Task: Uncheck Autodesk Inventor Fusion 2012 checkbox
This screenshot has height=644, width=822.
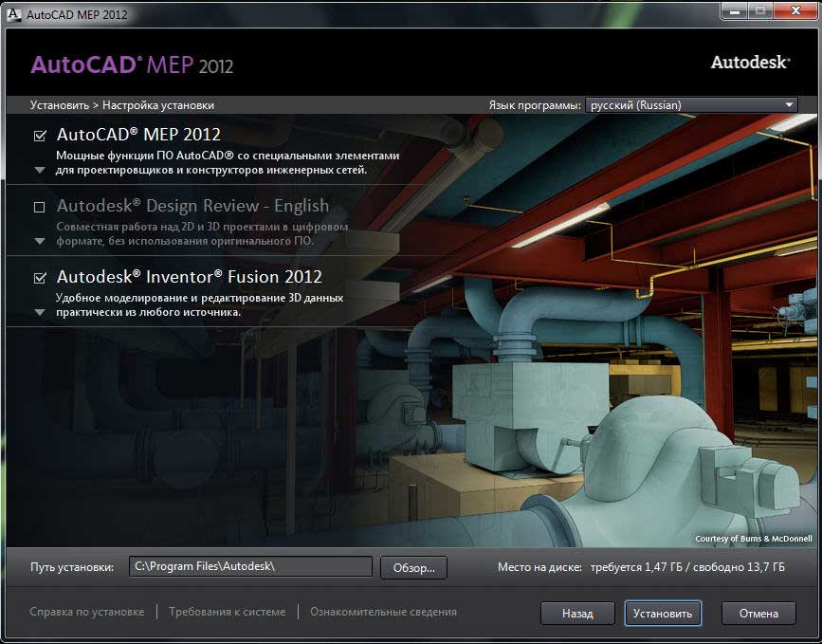Action: [40, 278]
